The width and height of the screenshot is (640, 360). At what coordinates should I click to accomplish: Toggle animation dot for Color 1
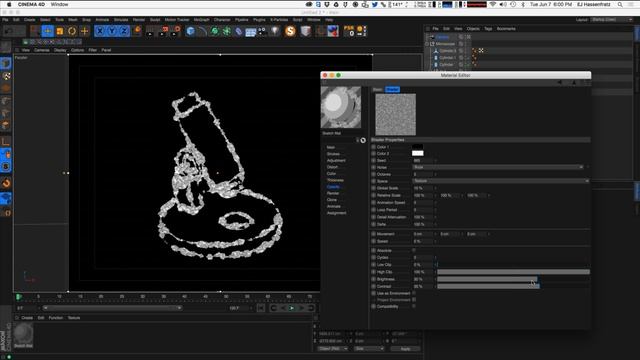pyautogui.click(x=373, y=147)
